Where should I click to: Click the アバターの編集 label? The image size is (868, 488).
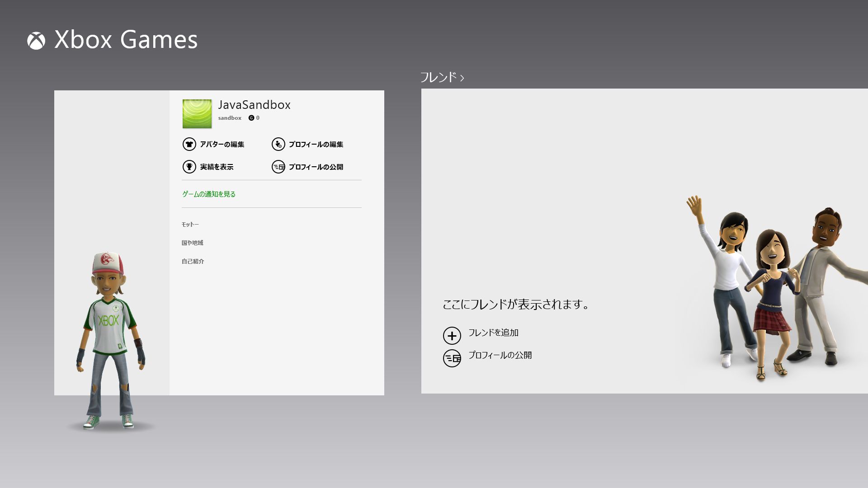222,144
